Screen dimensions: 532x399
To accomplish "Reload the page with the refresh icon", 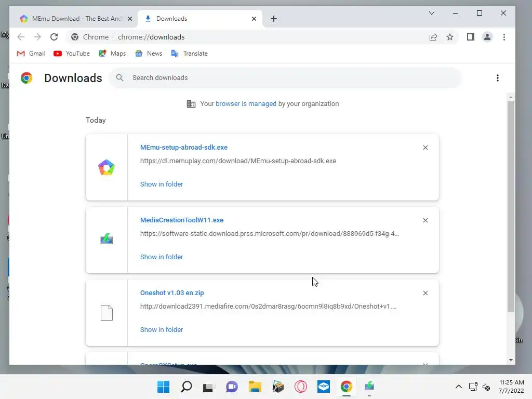I will click(54, 37).
